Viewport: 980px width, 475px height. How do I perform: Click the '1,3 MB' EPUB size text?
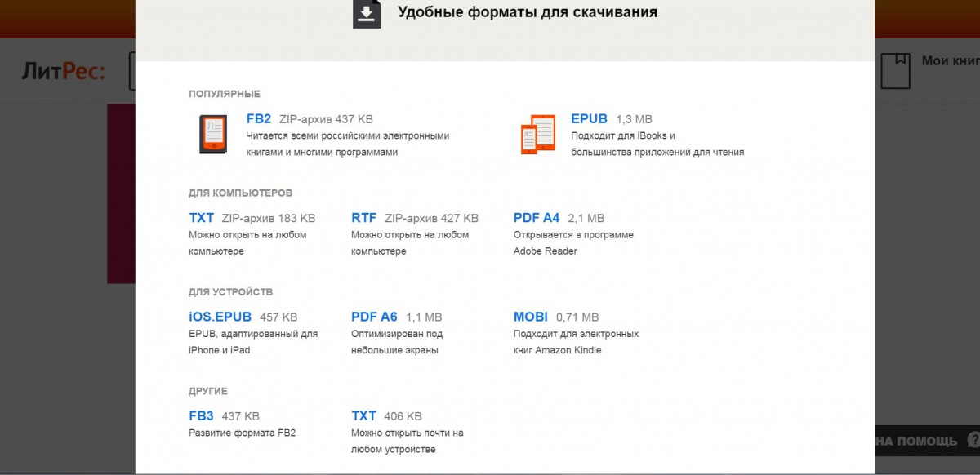coord(635,119)
